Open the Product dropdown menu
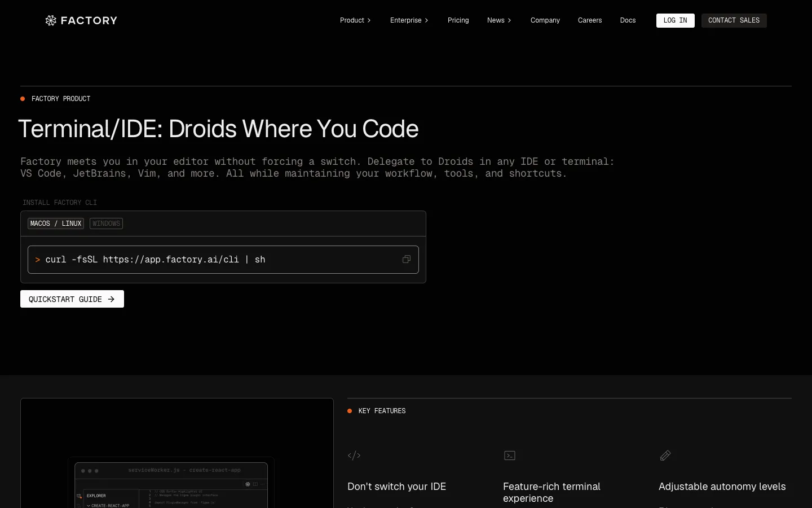The width and height of the screenshot is (812, 508). (x=355, y=20)
